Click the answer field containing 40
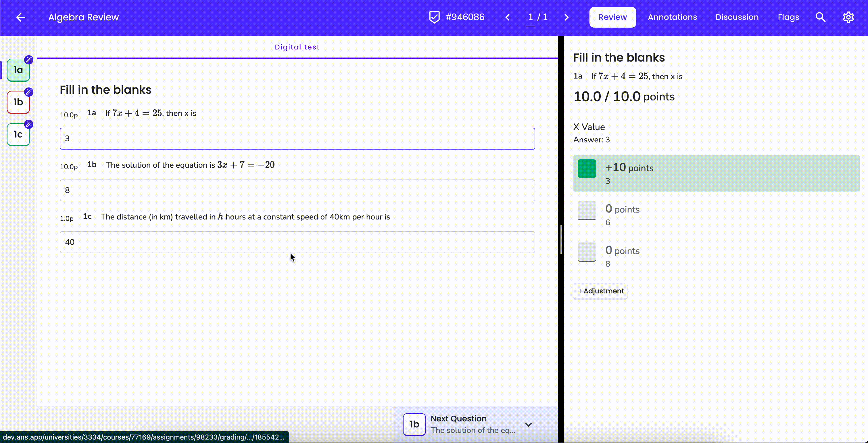This screenshot has width=868, height=443. pos(297,242)
